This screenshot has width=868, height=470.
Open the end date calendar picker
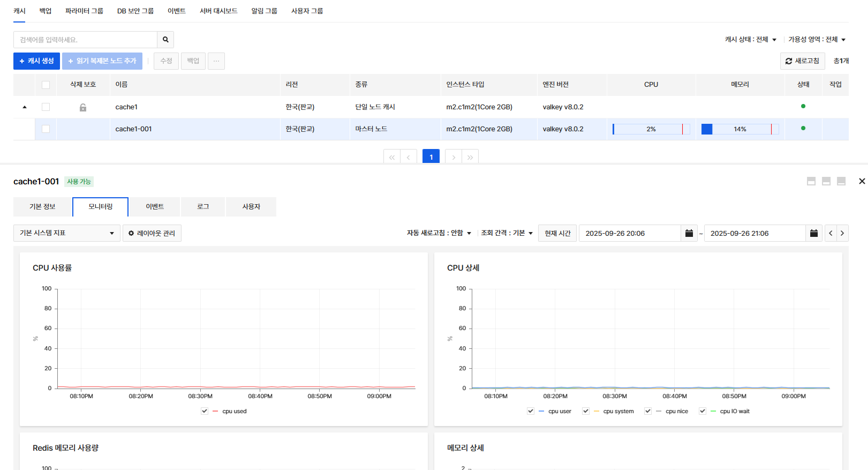point(814,233)
